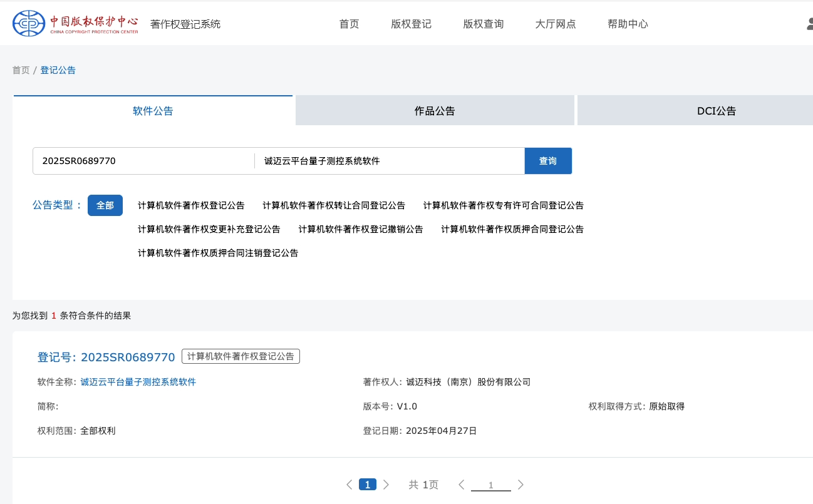Click 著作权登记系统 header title
This screenshot has width=813, height=504.
pos(185,24)
